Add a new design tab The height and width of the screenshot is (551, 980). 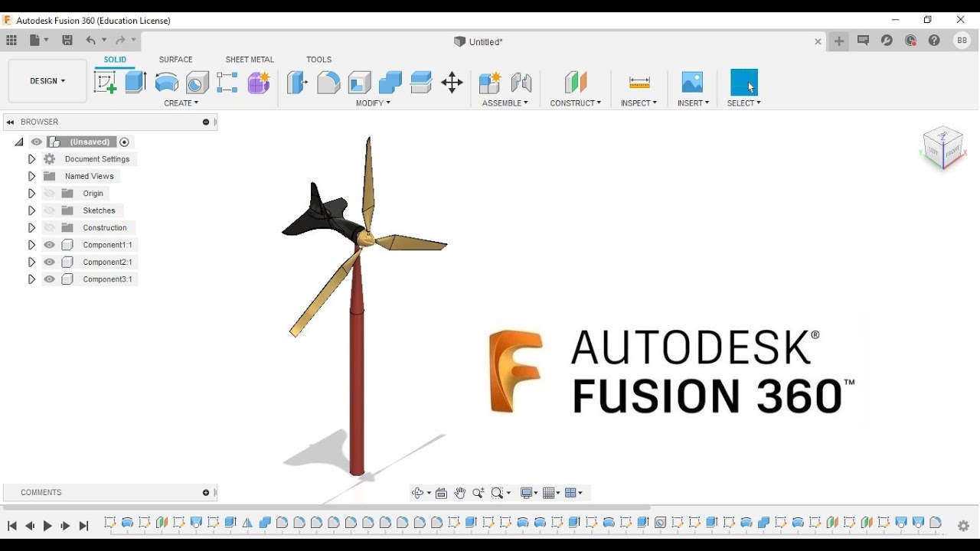[x=839, y=41]
